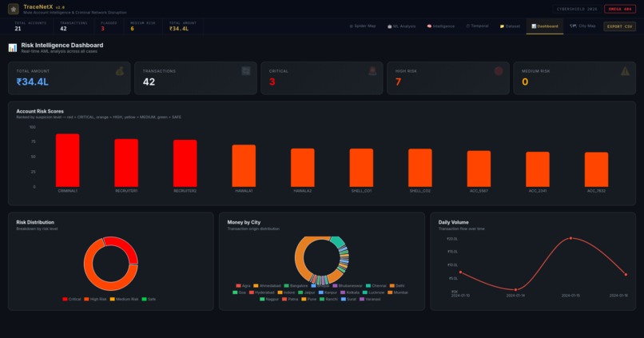Click the HAWALA1 orange bar
Image resolution: width=644 pixels, height=338 pixels.
coord(244,166)
